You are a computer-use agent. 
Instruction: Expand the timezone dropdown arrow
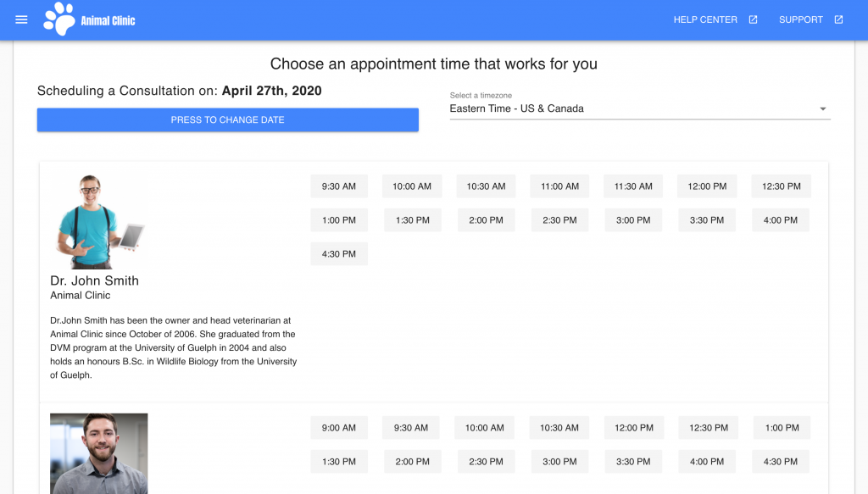(x=822, y=109)
